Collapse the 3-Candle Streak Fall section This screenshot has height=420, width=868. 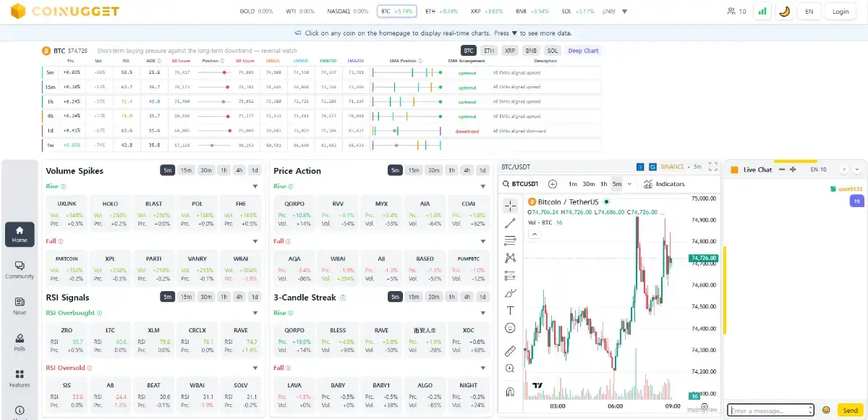coord(483,369)
